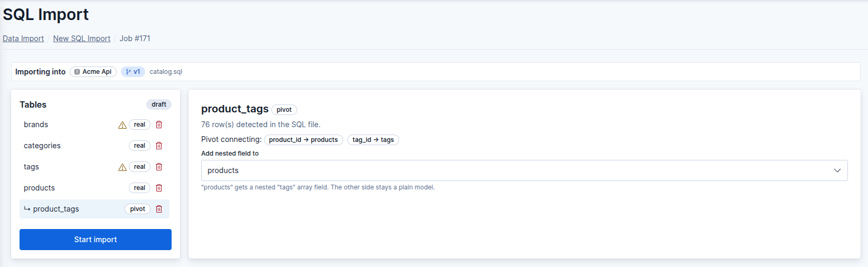Open New SQL Import breadcrumb link
The height and width of the screenshot is (267, 868).
click(82, 39)
